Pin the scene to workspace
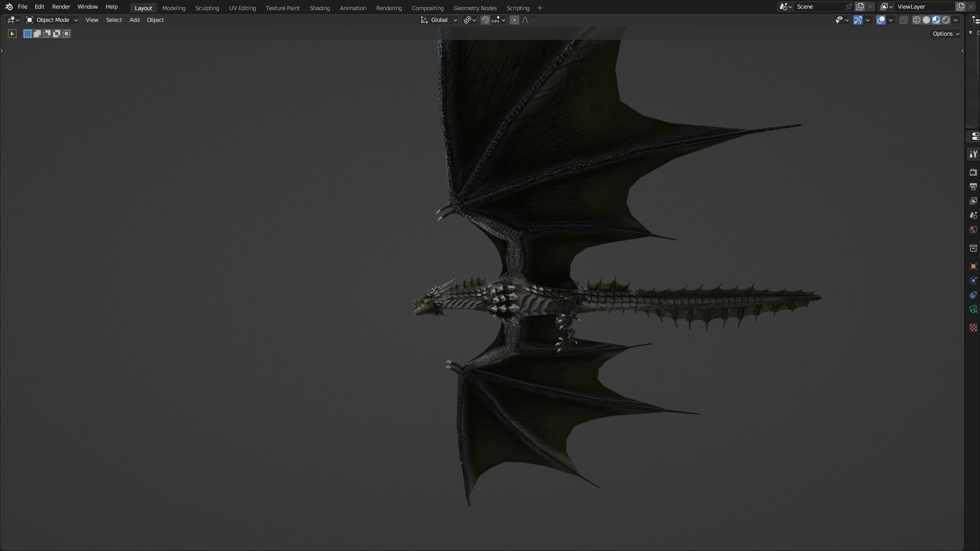The width and height of the screenshot is (980, 551). pos(849,7)
